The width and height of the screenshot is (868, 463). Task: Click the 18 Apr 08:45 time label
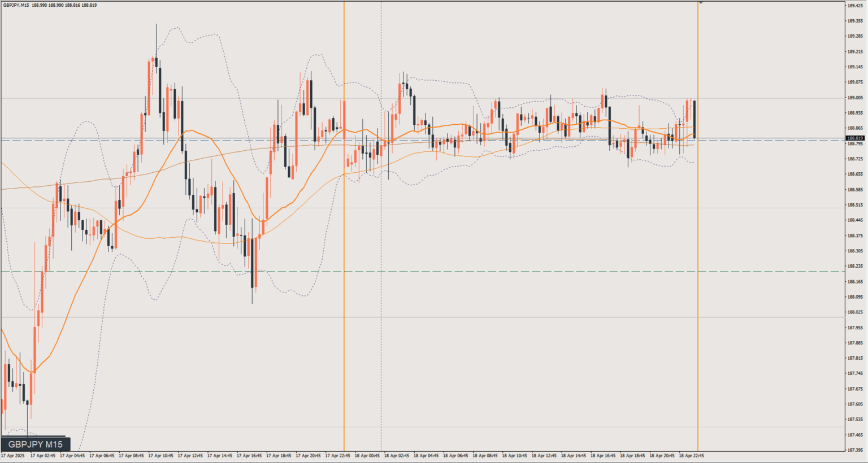[485, 456]
